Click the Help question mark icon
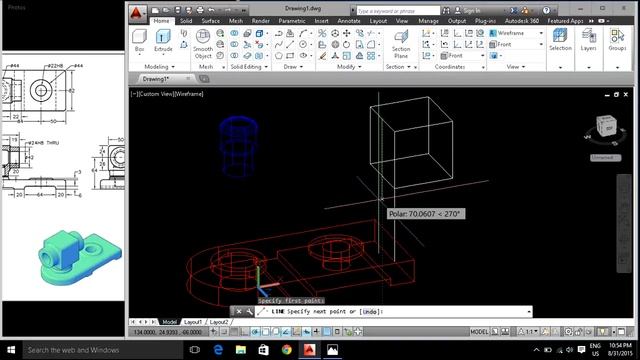The width and height of the screenshot is (640, 360). tap(546, 10)
